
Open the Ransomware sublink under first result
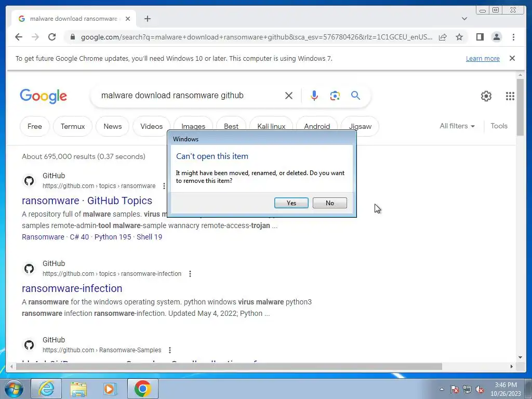(43, 237)
